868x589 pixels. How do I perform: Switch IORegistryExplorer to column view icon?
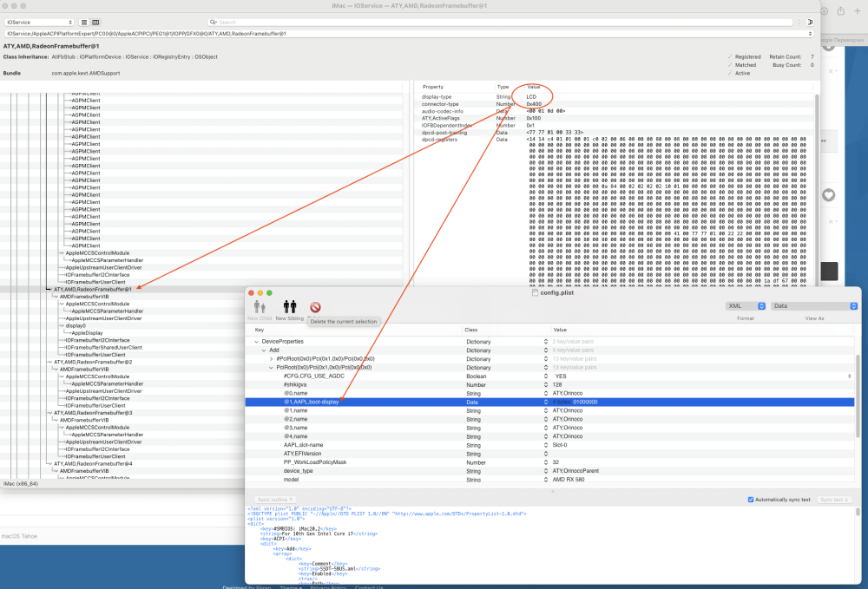pos(95,23)
